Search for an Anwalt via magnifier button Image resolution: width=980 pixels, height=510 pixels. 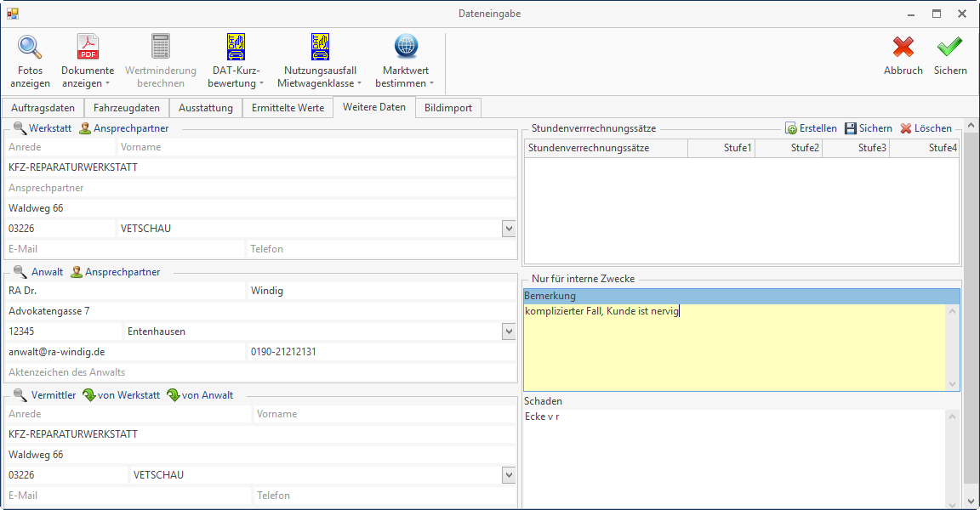click(38, 271)
